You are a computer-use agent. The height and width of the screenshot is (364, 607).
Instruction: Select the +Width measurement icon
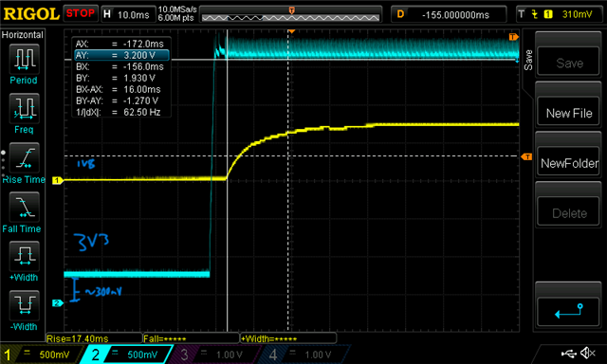pos(24,256)
